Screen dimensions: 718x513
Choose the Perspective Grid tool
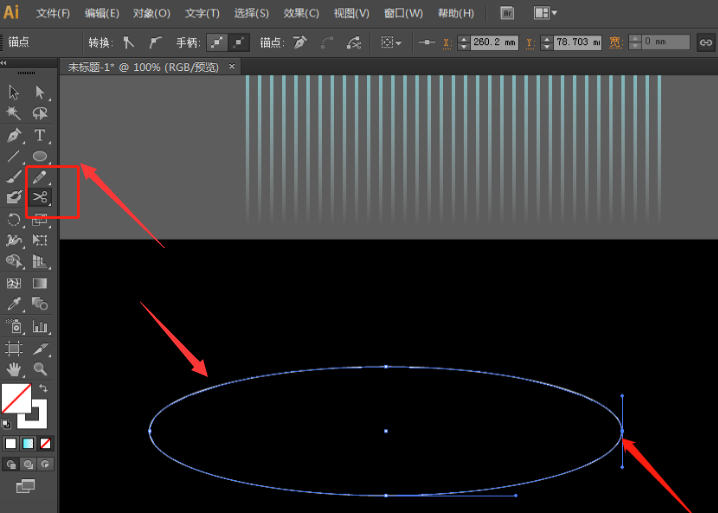pyautogui.click(x=40, y=261)
